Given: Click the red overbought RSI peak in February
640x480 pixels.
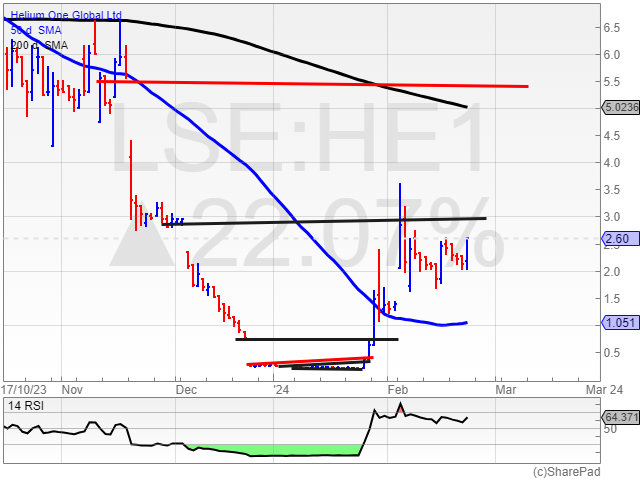Looking at the screenshot, I should 401,409.
